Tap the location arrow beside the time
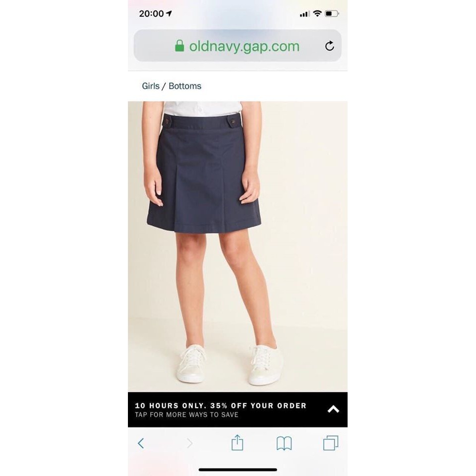 [x=169, y=13]
